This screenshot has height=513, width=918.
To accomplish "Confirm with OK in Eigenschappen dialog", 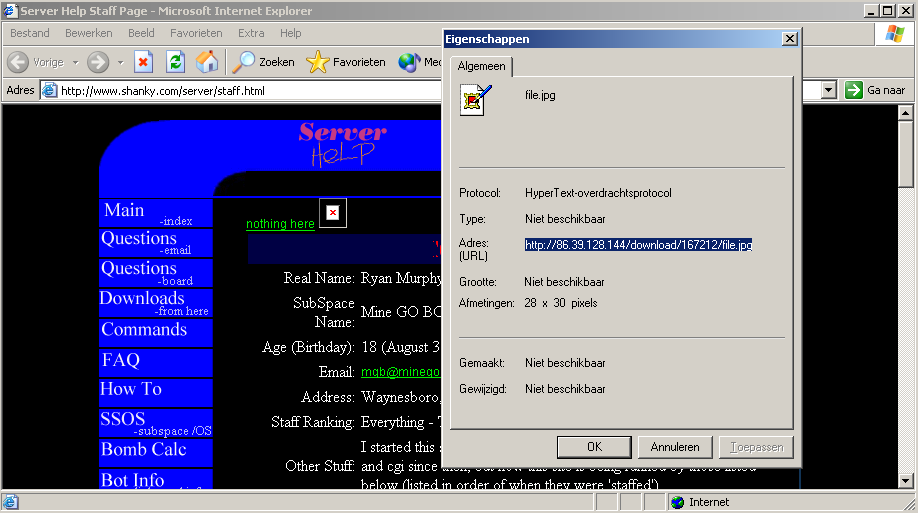I will click(x=594, y=447).
